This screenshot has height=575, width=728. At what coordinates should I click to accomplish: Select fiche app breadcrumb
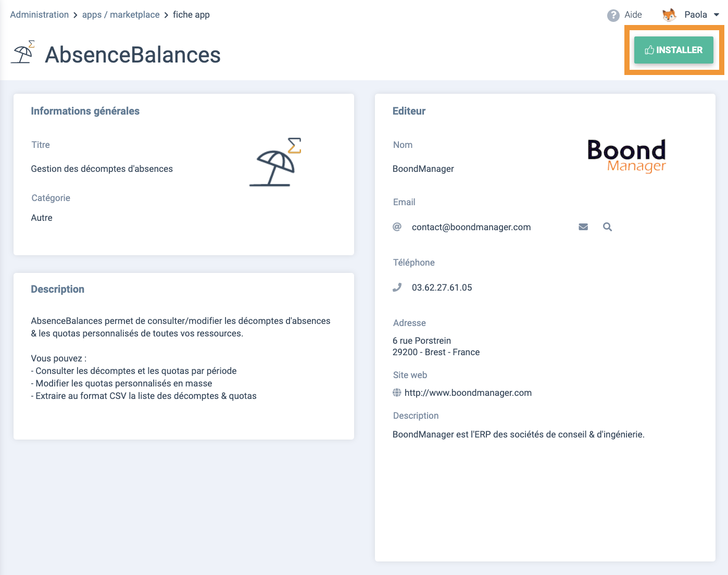point(191,15)
